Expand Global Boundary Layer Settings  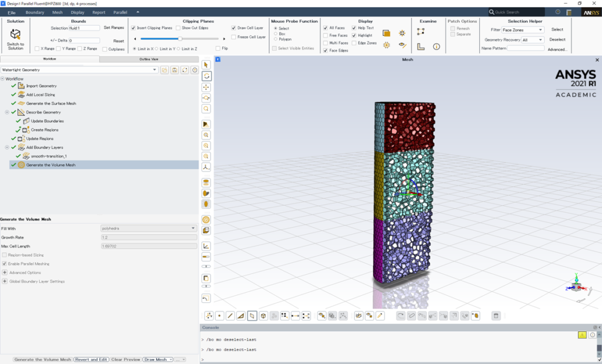click(x=5, y=282)
